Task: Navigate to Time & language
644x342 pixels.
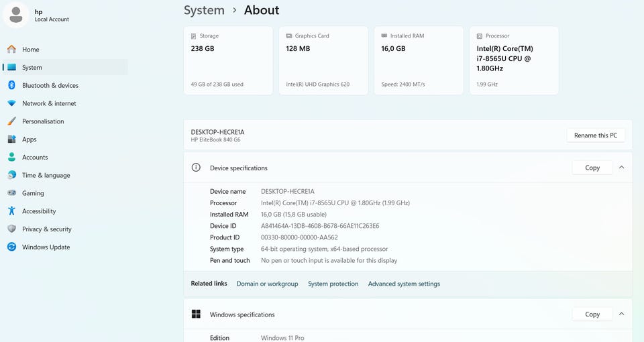Action: click(x=46, y=175)
